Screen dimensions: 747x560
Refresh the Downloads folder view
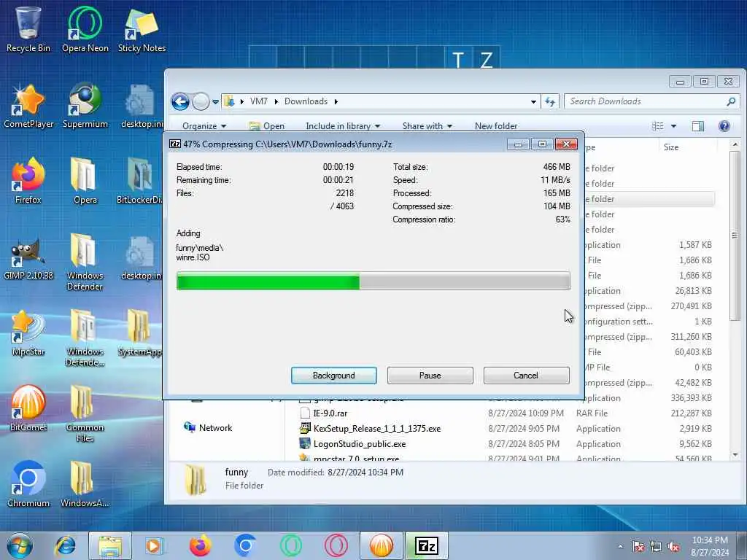(550, 101)
